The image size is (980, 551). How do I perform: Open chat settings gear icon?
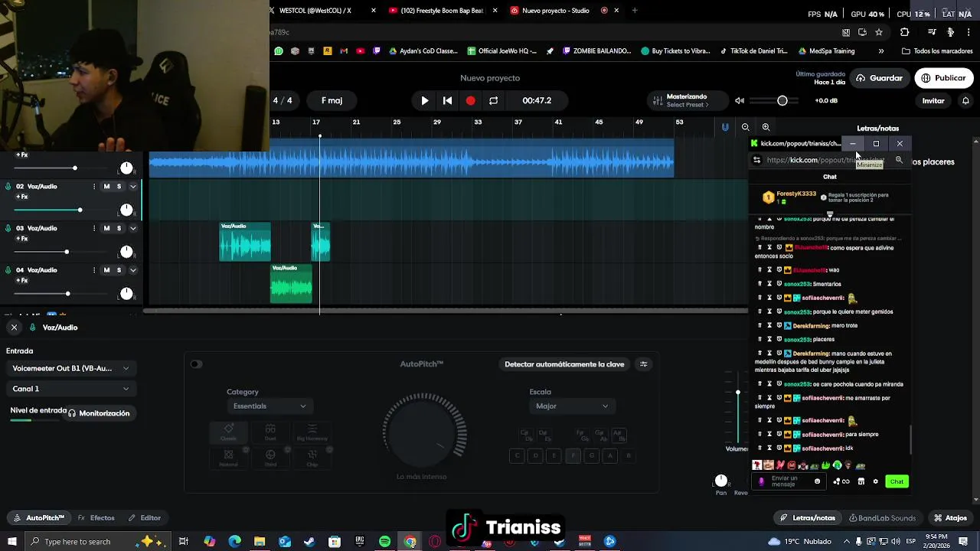876,481
